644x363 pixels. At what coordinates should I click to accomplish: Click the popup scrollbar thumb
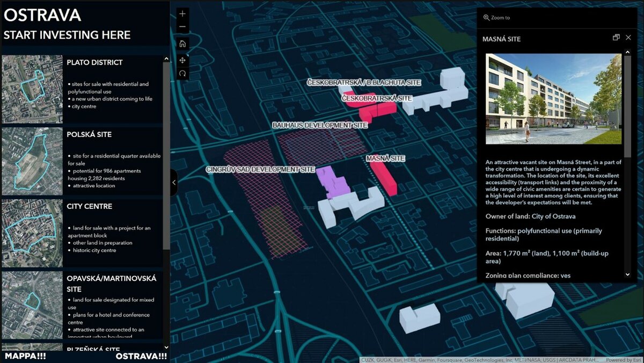(628, 106)
